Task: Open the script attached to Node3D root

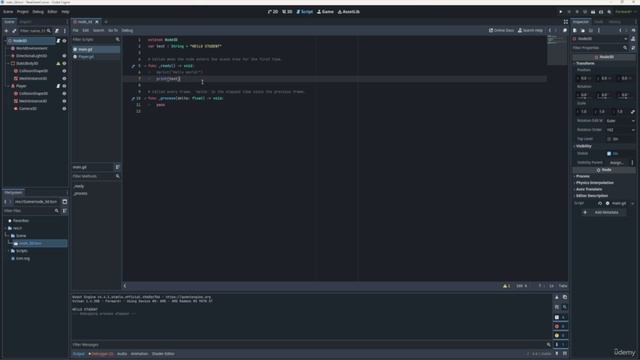Action: pos(58,41)
